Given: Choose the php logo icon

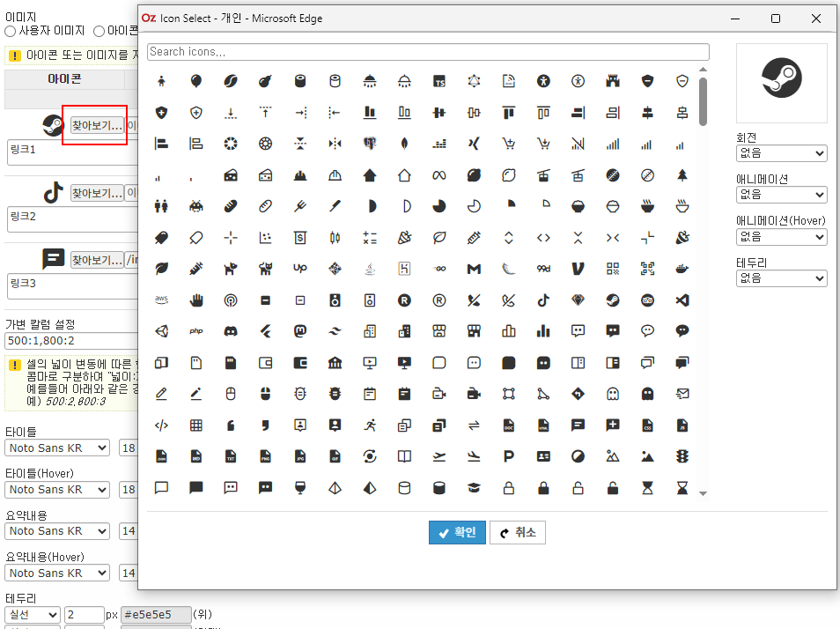Looking at the screenshot, I should (x=195, y=332).
